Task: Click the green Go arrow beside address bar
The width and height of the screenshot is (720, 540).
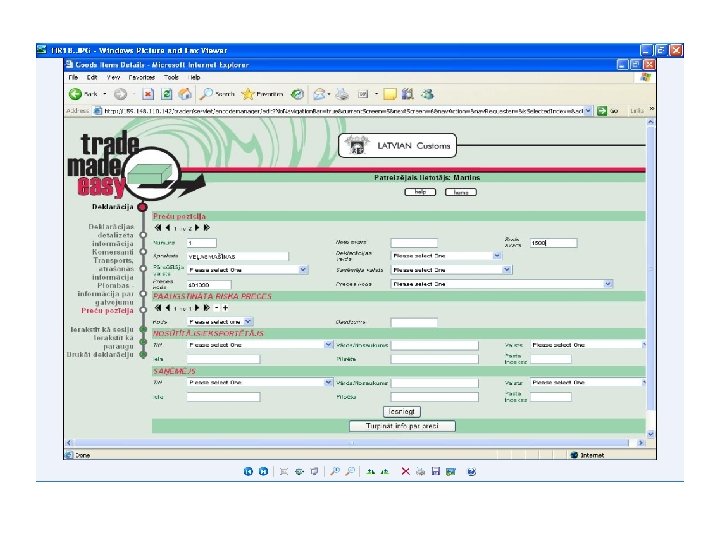Action: tap(602, 111)
